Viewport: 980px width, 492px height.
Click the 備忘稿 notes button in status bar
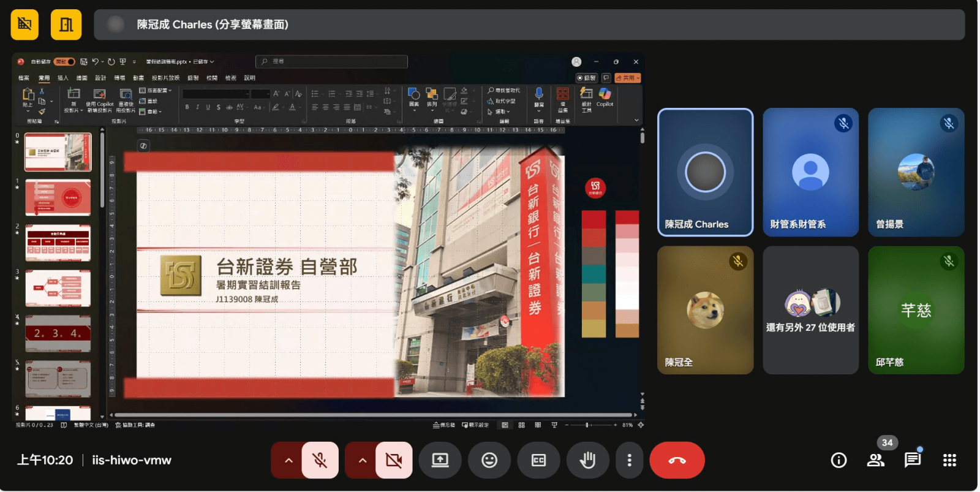pyautogui.click(x=444, y=425)
